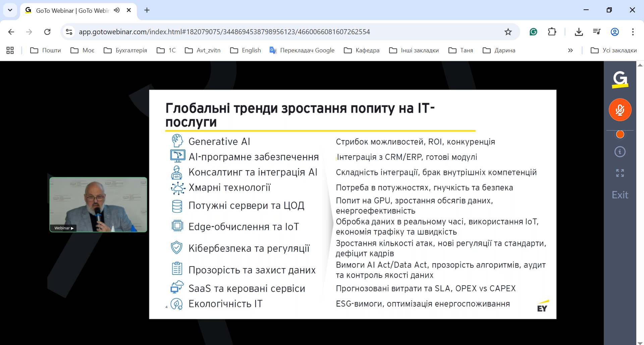
Task: Open the Перекладач Google bookmark
Action: click(302, 50)
